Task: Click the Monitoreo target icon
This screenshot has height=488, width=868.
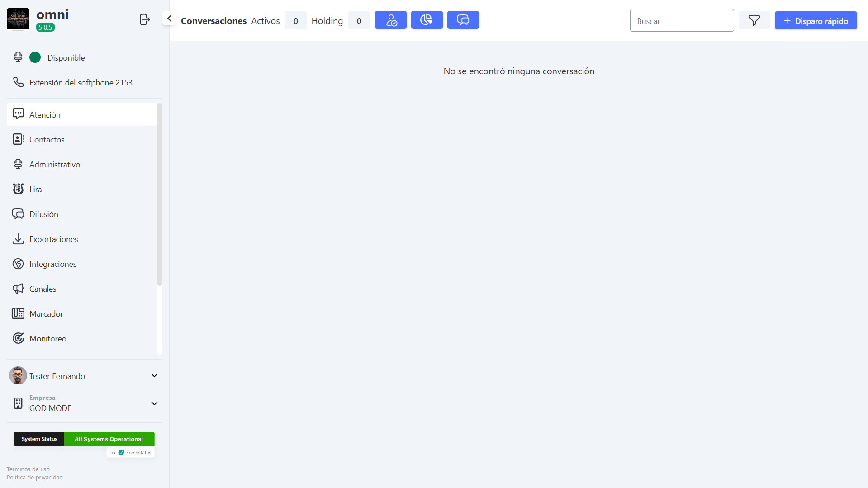Action: tap(18, 338)
